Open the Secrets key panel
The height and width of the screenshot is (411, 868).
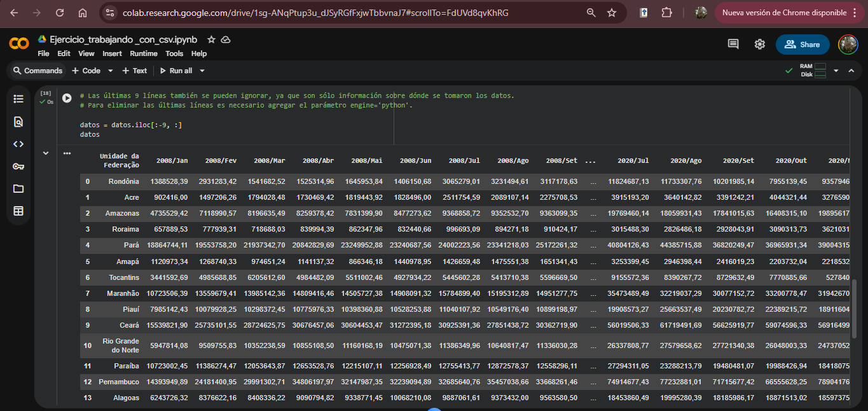(x=18, y=166)
